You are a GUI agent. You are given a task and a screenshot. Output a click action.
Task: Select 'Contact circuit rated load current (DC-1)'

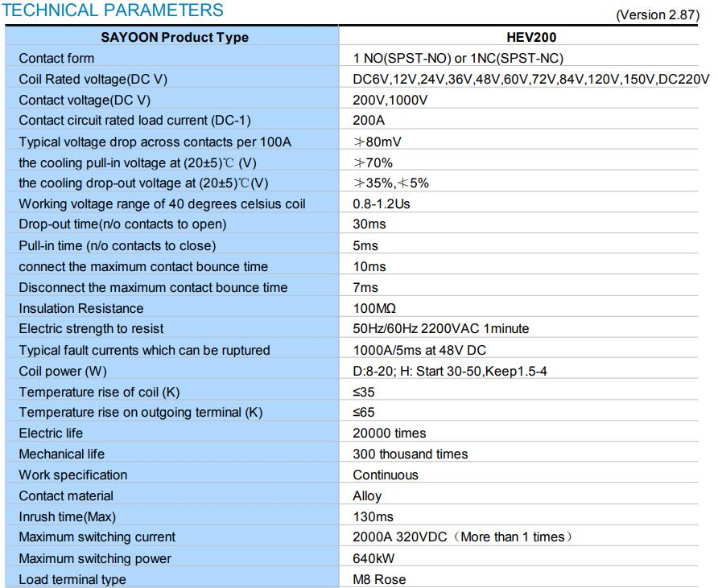pos(134,121)
